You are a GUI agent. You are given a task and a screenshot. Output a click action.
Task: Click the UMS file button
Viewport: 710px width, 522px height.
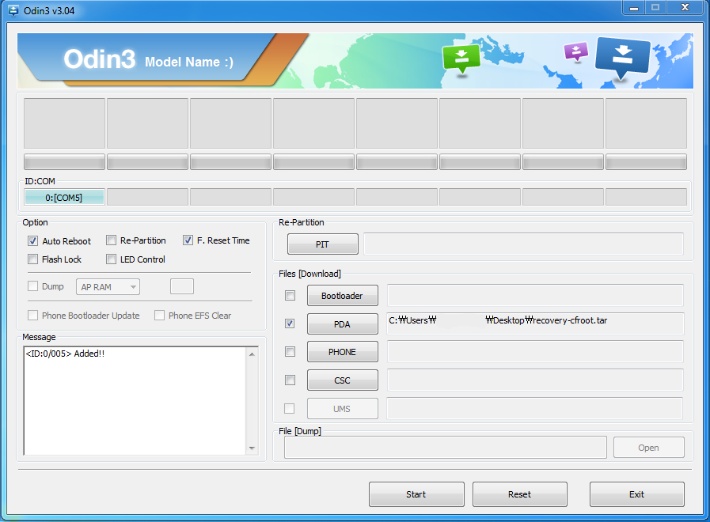pyautogui.click(x=342, y=409)
